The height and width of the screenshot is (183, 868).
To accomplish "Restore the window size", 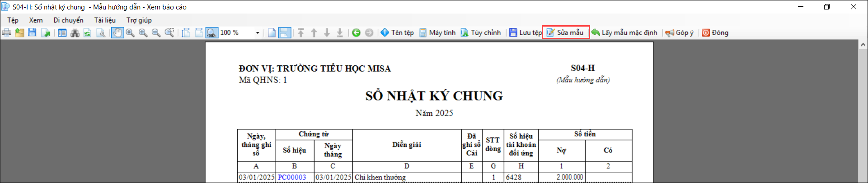I will point(827,7).
